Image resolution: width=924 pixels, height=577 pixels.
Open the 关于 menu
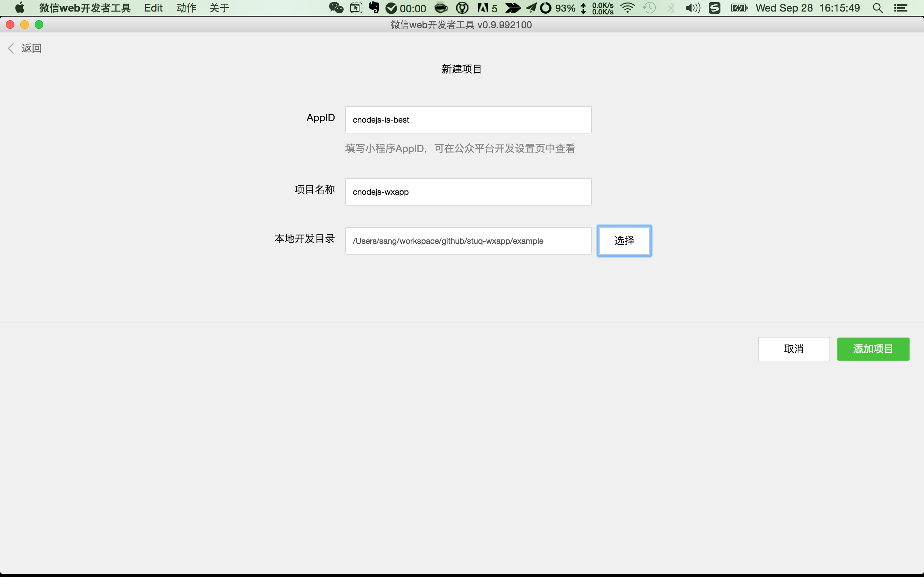[x=219, y=8]
